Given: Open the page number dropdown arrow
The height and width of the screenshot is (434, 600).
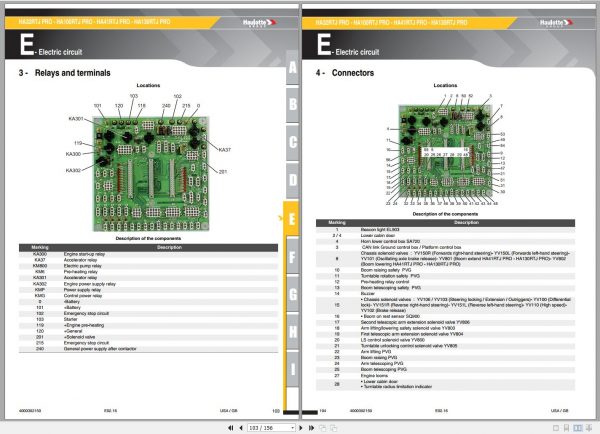Looking at the screenshot, I should click(292, 427).
